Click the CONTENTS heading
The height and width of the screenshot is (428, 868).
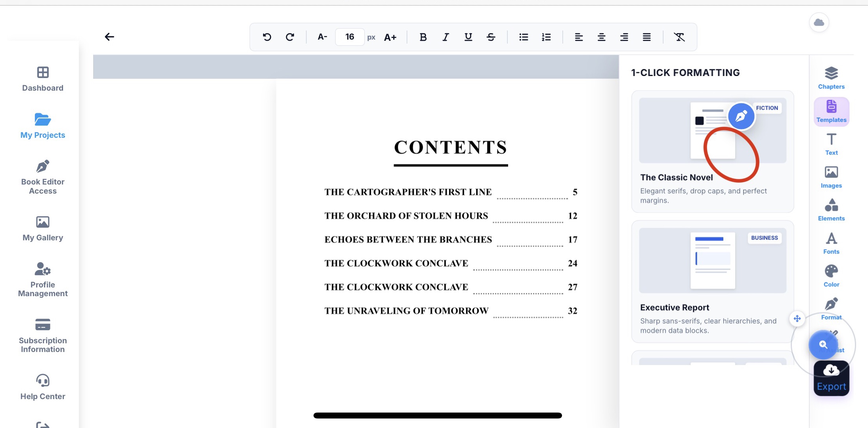[x=451, y=147]
